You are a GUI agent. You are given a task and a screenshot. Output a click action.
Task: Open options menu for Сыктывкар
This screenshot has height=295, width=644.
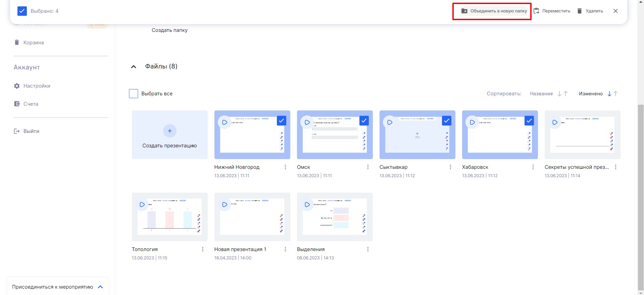[451, 167]
